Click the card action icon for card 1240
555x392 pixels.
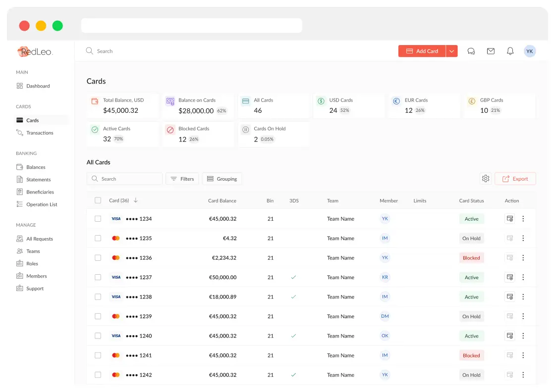(x=510, y=336)
